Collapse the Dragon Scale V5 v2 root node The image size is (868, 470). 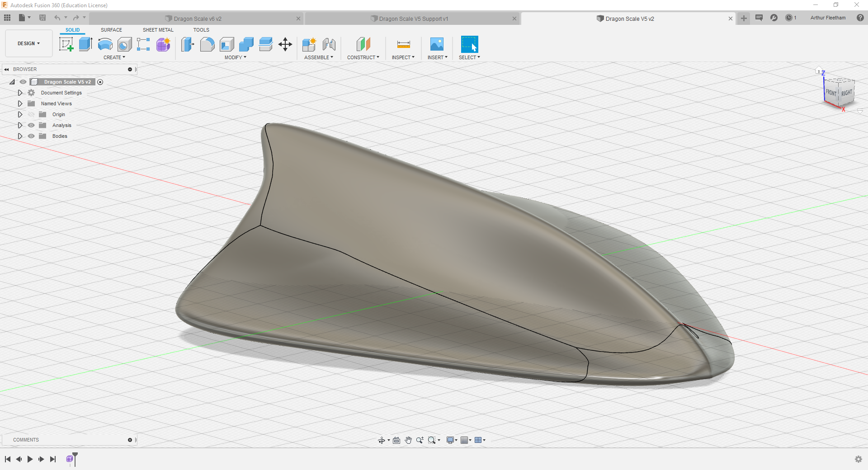[x=12, y=82]
